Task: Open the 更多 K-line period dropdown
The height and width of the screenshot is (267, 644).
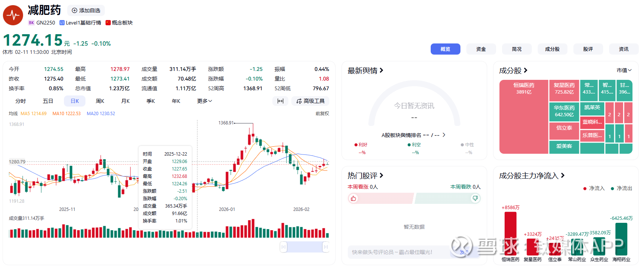Action: [204, 101]
